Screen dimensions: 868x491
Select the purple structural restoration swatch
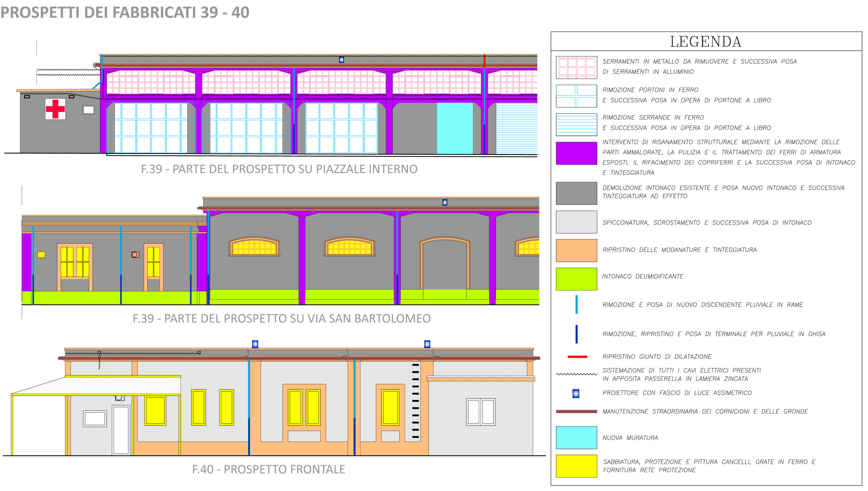coord(576,153)
